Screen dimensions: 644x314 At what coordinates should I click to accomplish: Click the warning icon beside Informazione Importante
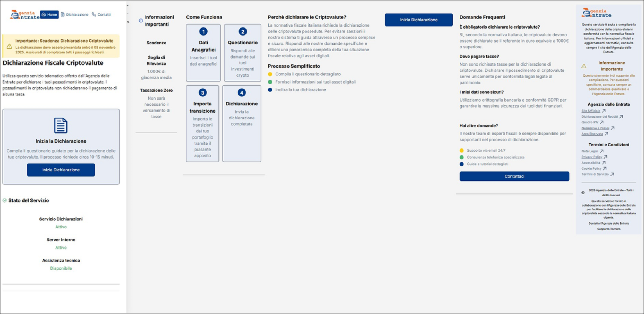[584, 66]
